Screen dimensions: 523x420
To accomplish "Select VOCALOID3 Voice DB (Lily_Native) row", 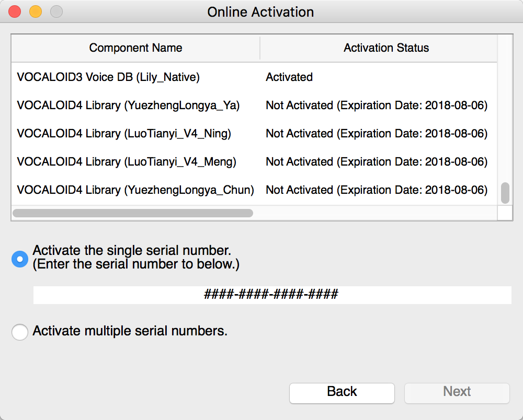I will 254,77.
